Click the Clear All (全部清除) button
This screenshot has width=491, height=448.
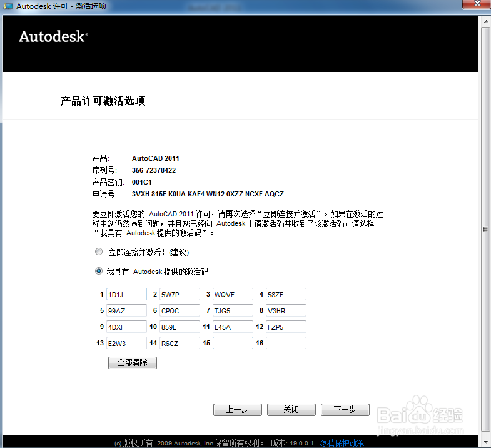[133, 363]
